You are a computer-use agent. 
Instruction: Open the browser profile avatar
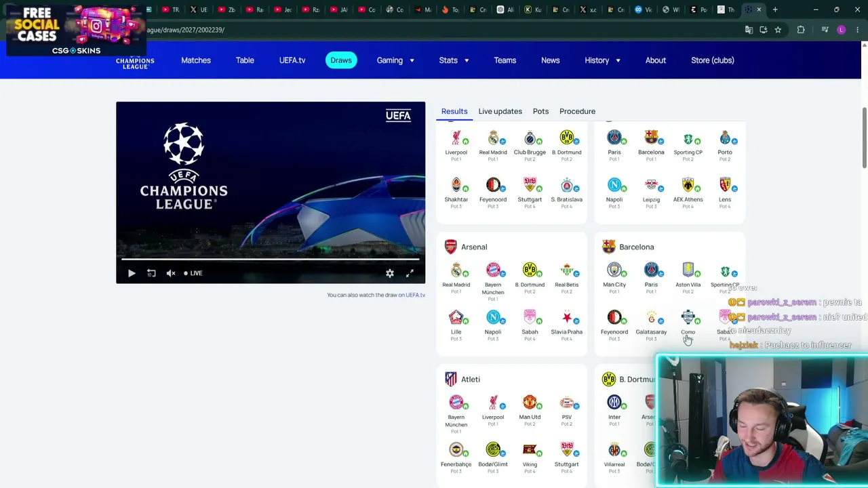(842, 30)
